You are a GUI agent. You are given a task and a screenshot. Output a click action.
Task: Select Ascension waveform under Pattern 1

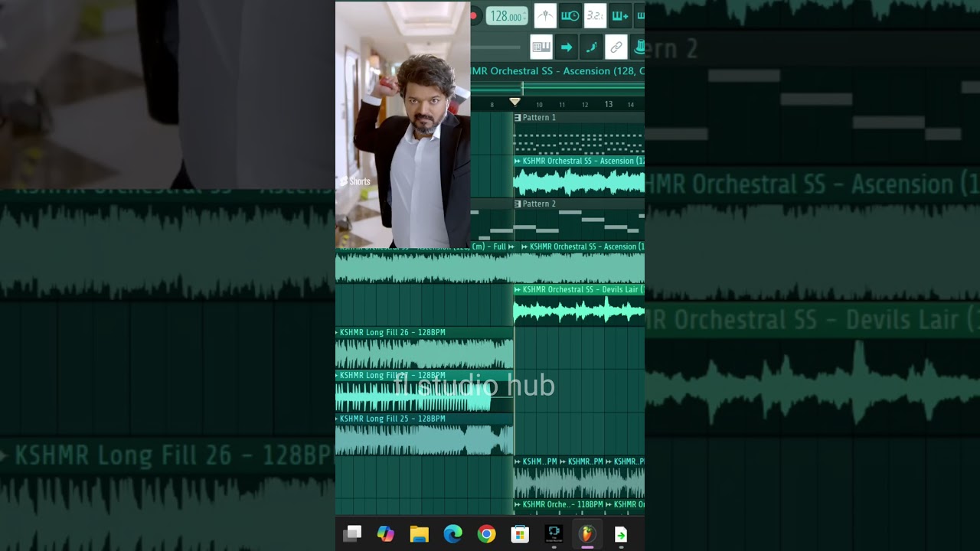click(x=579, y=182)
